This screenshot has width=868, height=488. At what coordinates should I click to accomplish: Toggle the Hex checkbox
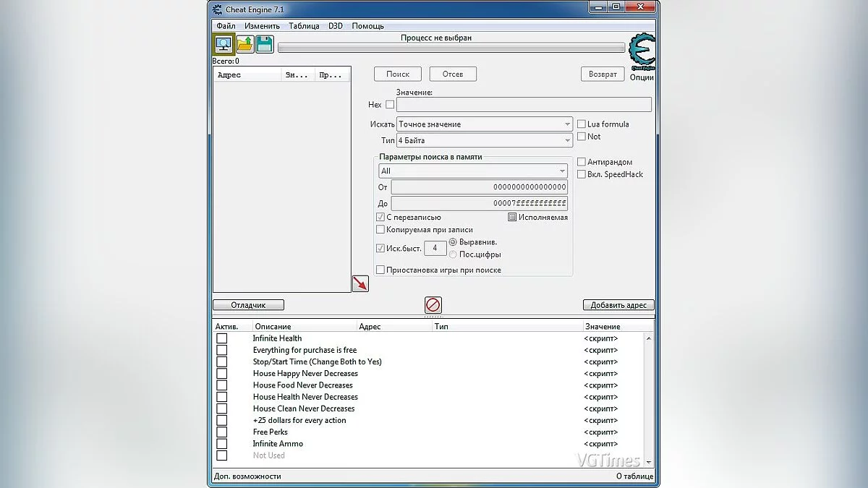[x=389, y=104]
